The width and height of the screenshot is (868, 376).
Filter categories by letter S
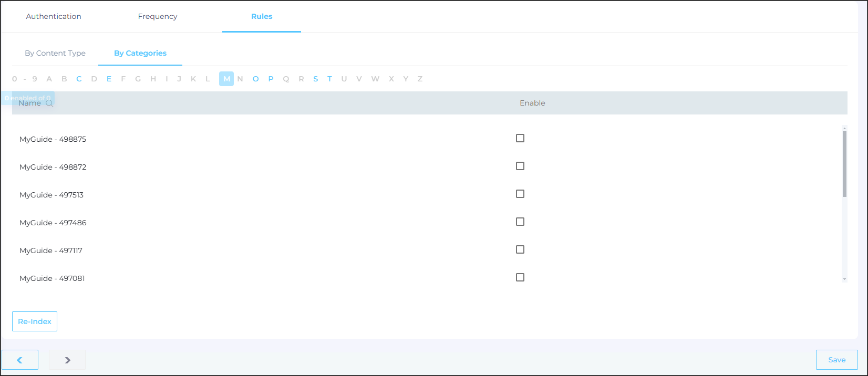click(315, 79)
